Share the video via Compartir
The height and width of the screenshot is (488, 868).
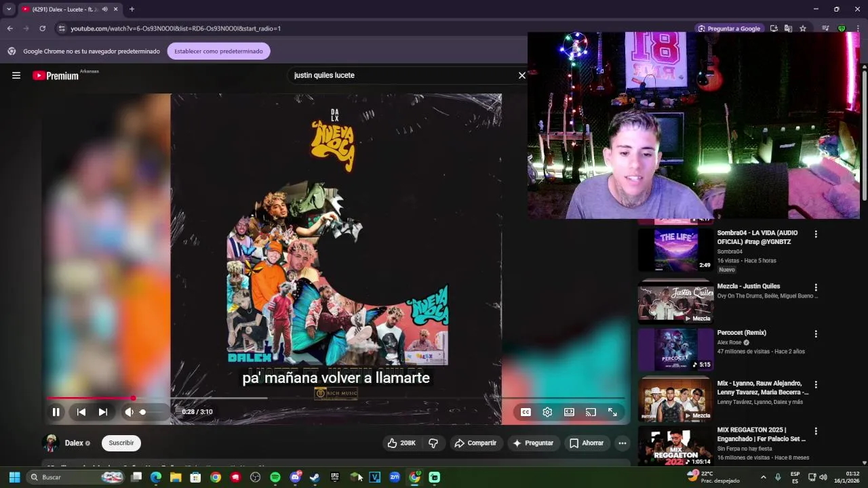point(475,443)
